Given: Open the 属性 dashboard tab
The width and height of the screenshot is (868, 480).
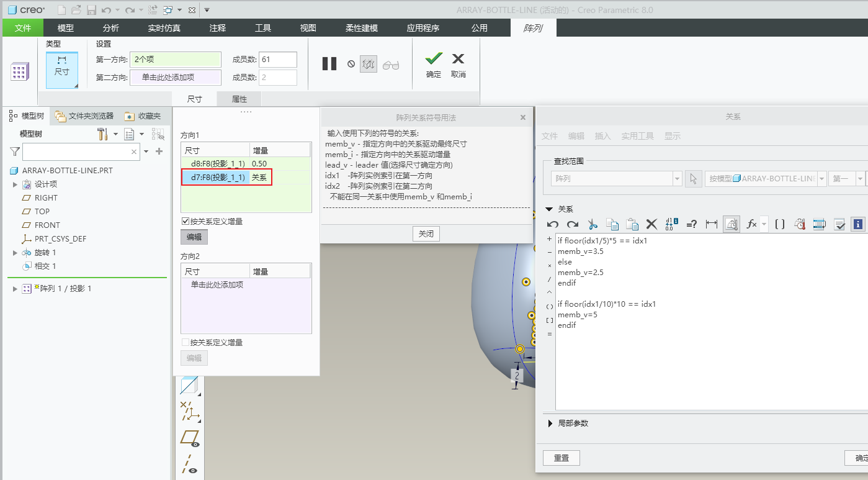Looking at the screenshot, I should (x=239, y=99).
